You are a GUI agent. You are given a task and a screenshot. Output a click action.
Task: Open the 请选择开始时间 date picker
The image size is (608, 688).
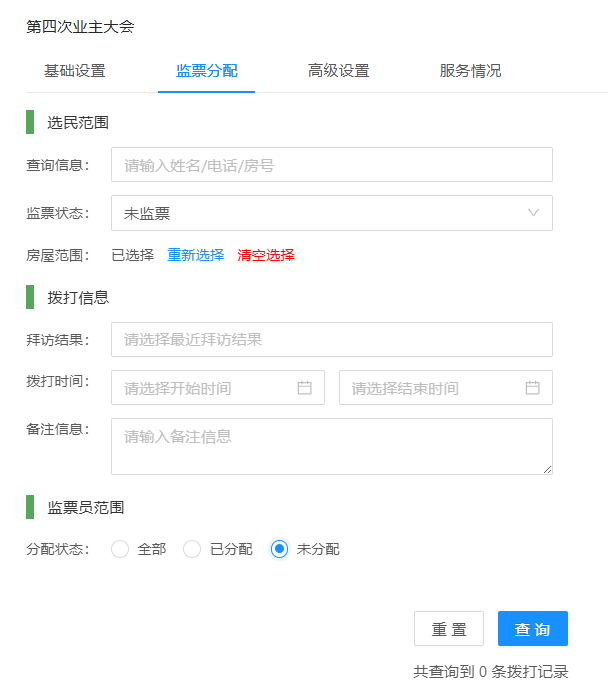pos(208,388)
